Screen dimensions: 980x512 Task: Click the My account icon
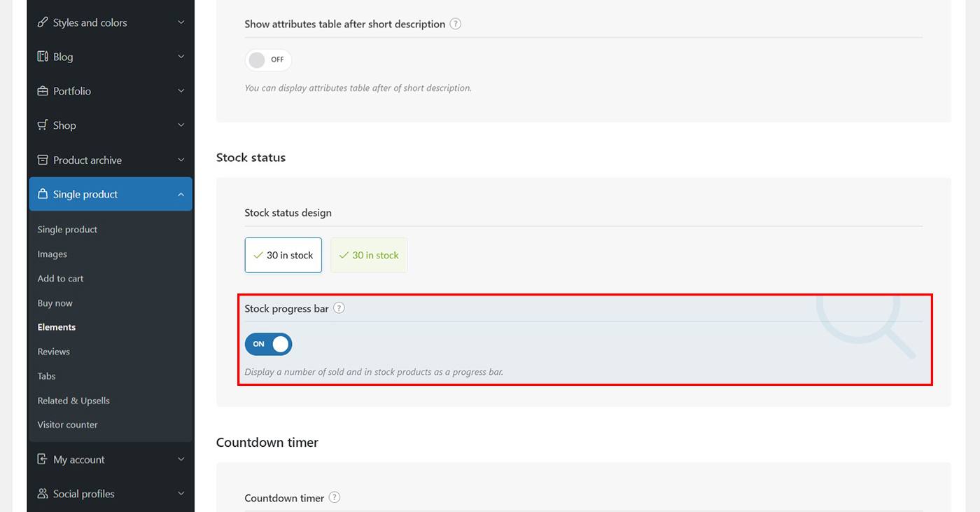click(x=43, y=459)
